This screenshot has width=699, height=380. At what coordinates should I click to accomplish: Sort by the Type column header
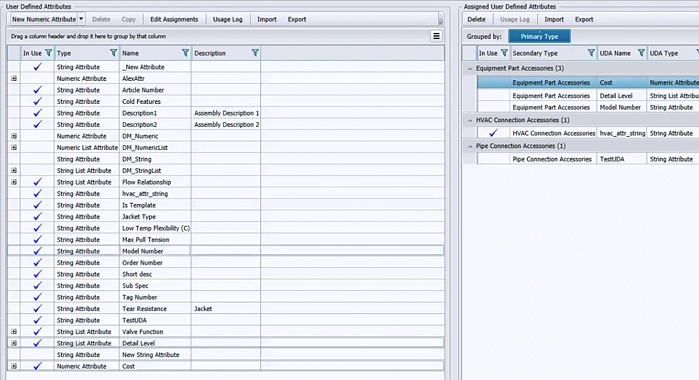[64, 53]
